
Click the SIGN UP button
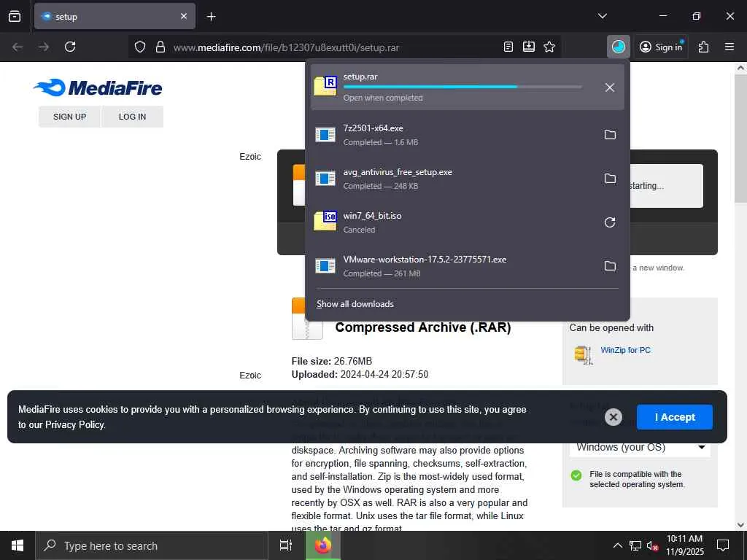tap(69, 117)
